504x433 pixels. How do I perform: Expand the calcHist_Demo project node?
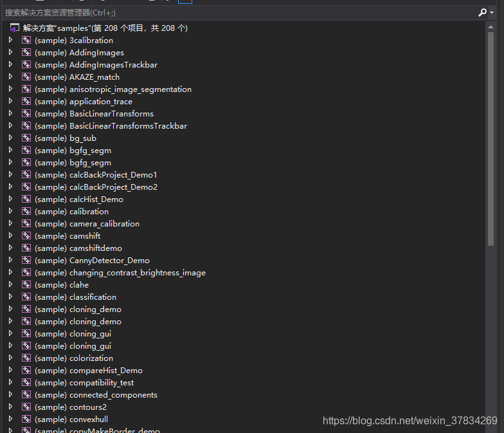coord(10,199)
